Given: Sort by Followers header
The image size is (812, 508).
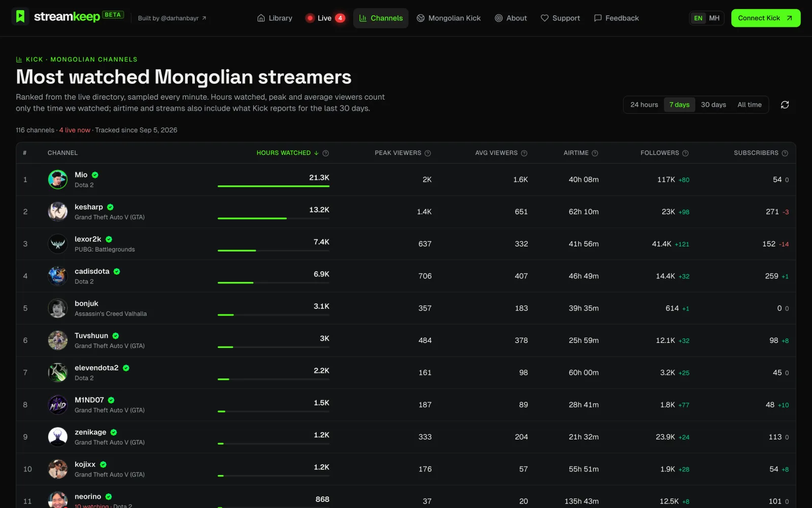Looking at the screenshot, I should coord(660,153).
